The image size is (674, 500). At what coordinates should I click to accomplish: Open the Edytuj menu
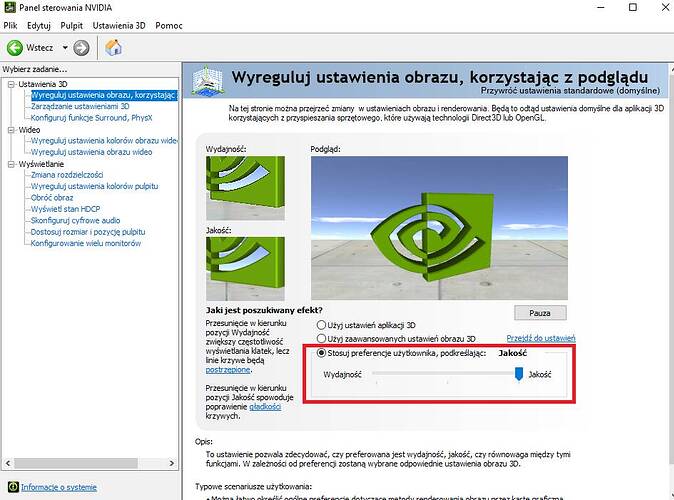click(x=39, y=25)
